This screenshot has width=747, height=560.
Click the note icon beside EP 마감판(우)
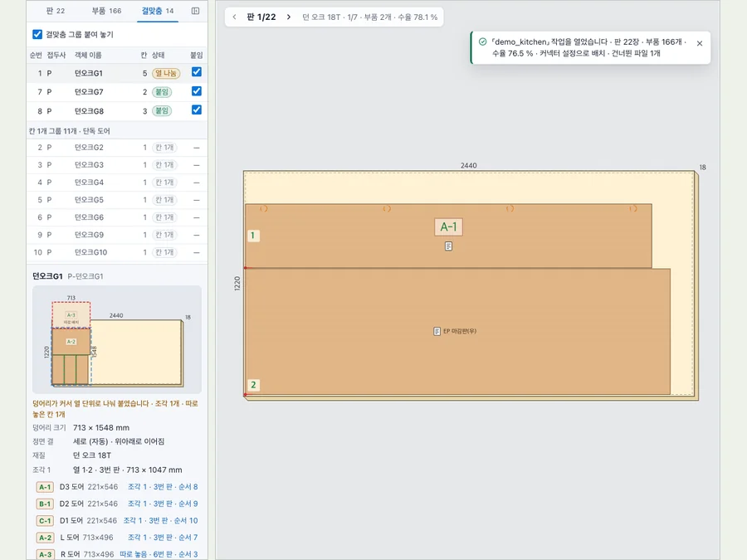point(437,331)
